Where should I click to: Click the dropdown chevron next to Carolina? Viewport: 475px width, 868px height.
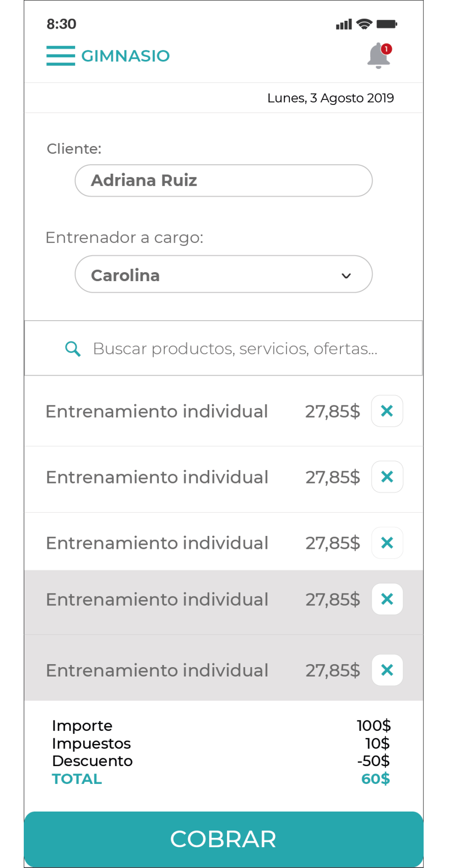[346, 276]
